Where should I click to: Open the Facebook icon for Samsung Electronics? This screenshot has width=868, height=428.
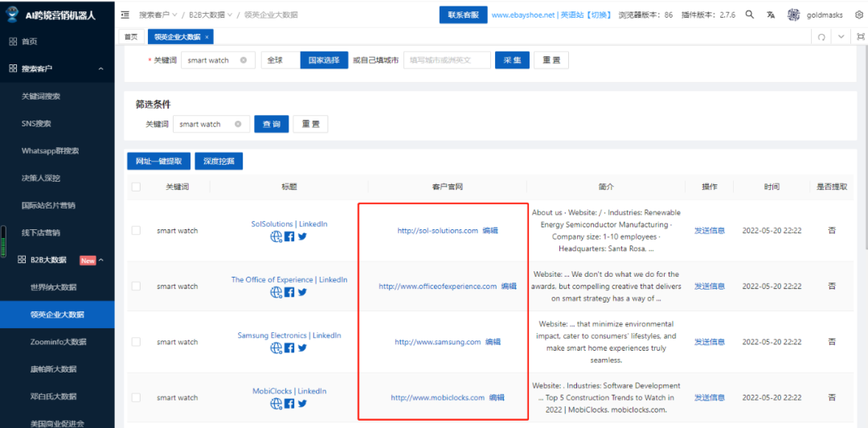pos(289,348)
